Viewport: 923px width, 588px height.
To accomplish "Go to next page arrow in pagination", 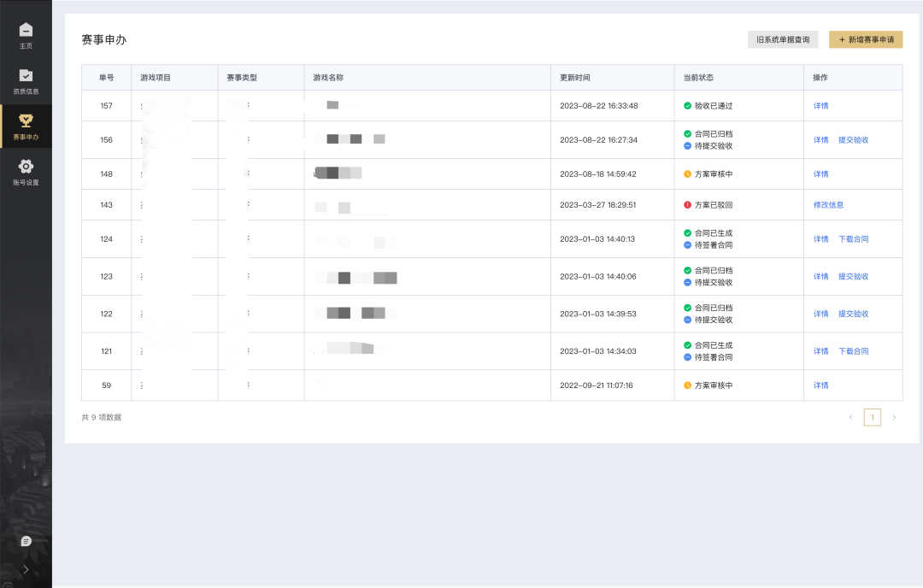I will (x=894, y=417).
